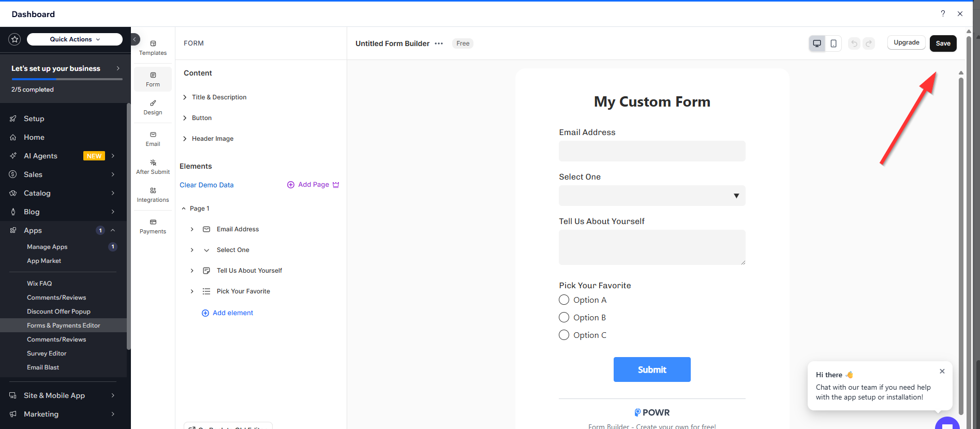This screenshot has width=980, height=429.
Task: Open the chat bubble widget
Action: (947, 423)
